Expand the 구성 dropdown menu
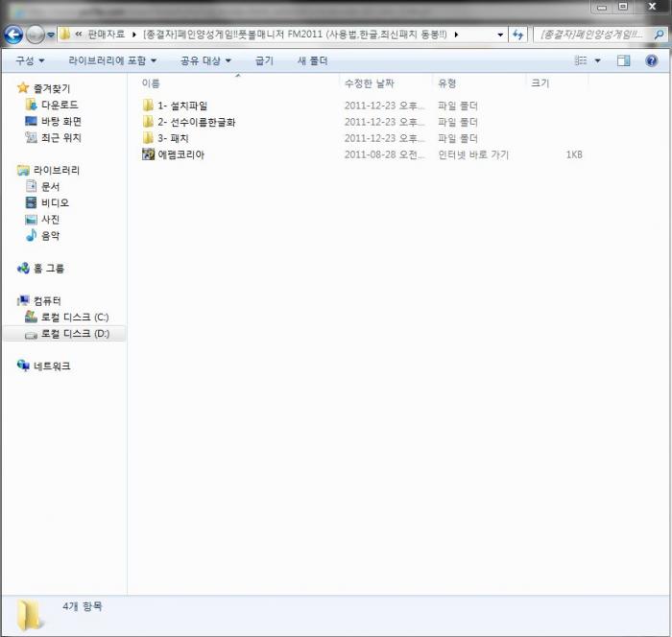672x637 pixels. pos(30,60)
